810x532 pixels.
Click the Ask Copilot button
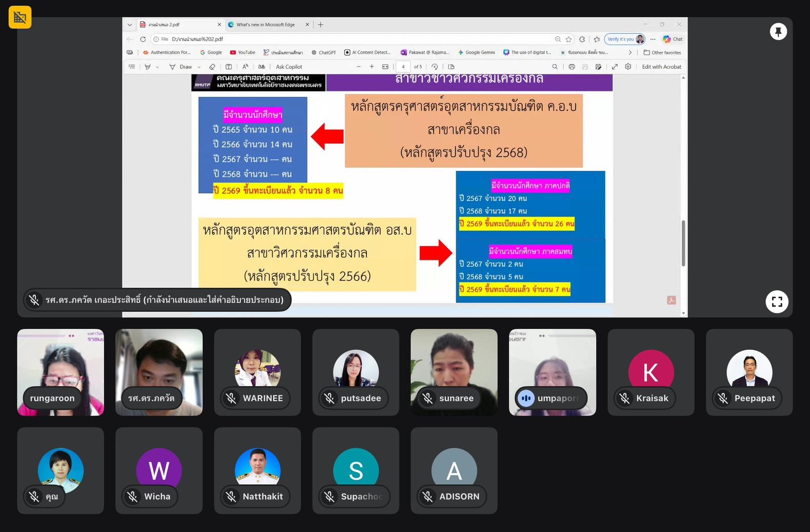[x=289, y=67]
